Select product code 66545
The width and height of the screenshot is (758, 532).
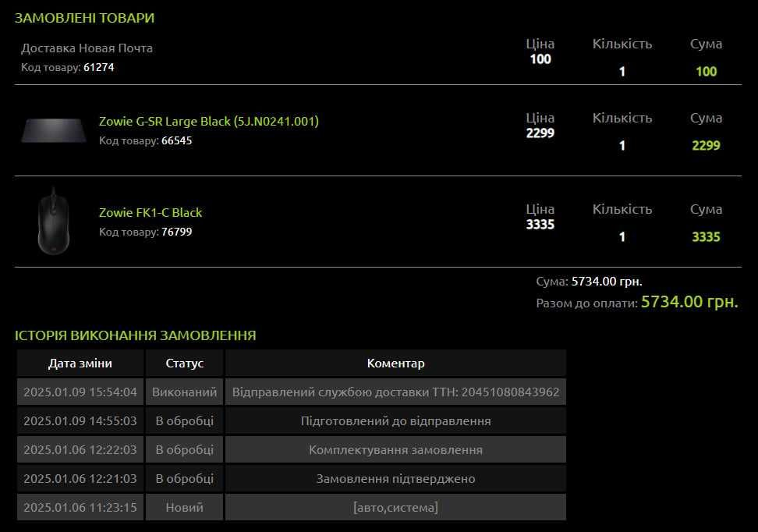[x=176, y=140]
